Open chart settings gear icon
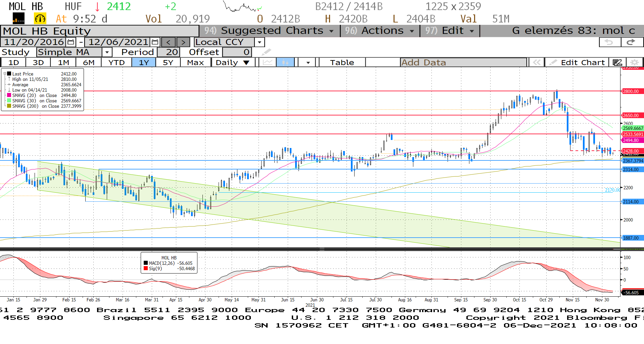 pos(634,62)
